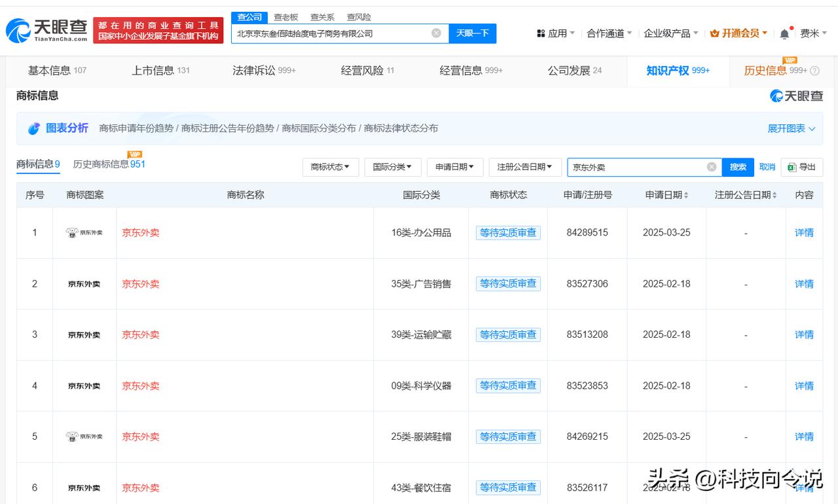
Task: Clear the 京东外卖 trademark filter field
Action: pos(712,167)
